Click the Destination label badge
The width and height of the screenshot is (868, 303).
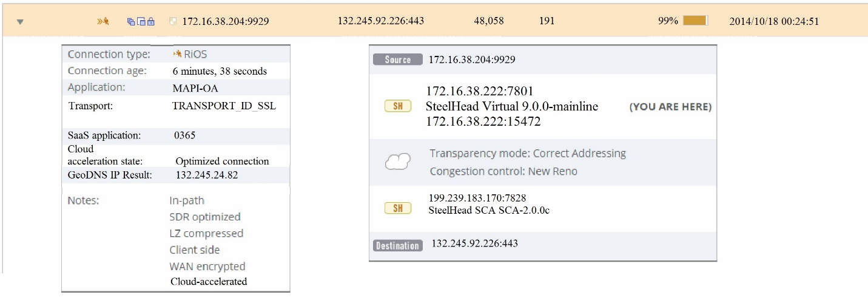pos(398,245)
